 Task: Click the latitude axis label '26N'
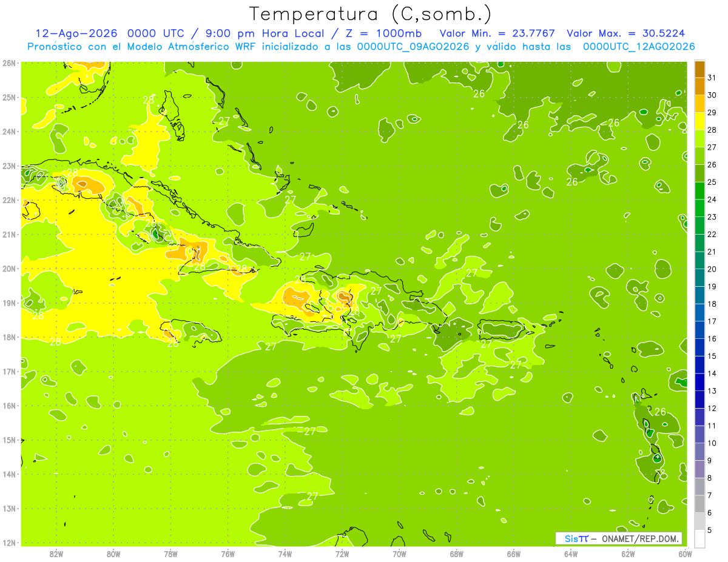(8, 63)
